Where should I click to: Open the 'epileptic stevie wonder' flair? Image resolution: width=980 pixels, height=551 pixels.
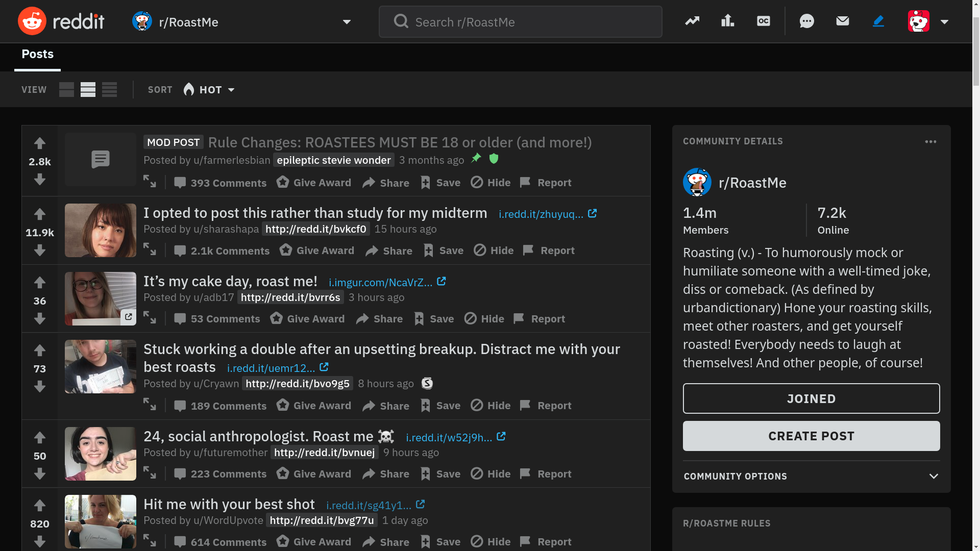(334, 160)
